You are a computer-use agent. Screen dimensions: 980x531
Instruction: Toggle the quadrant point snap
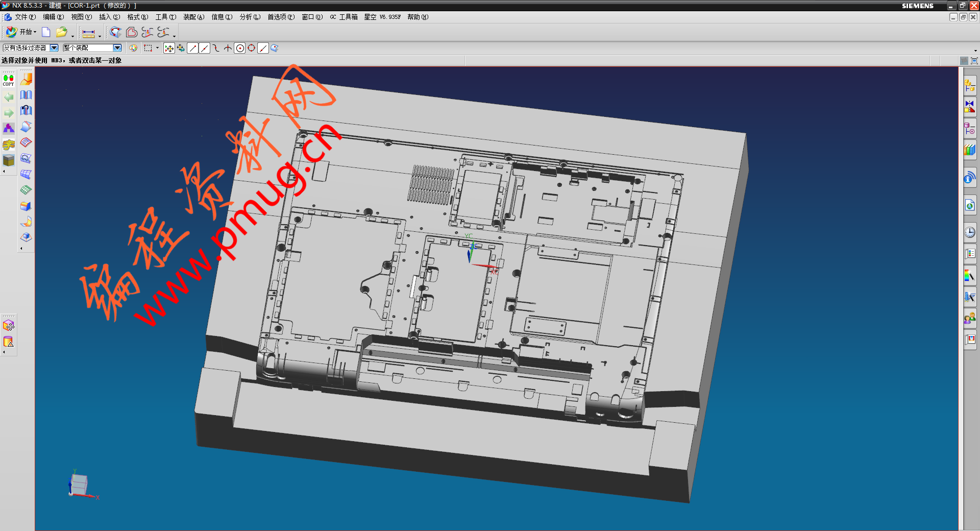(251, 48)
